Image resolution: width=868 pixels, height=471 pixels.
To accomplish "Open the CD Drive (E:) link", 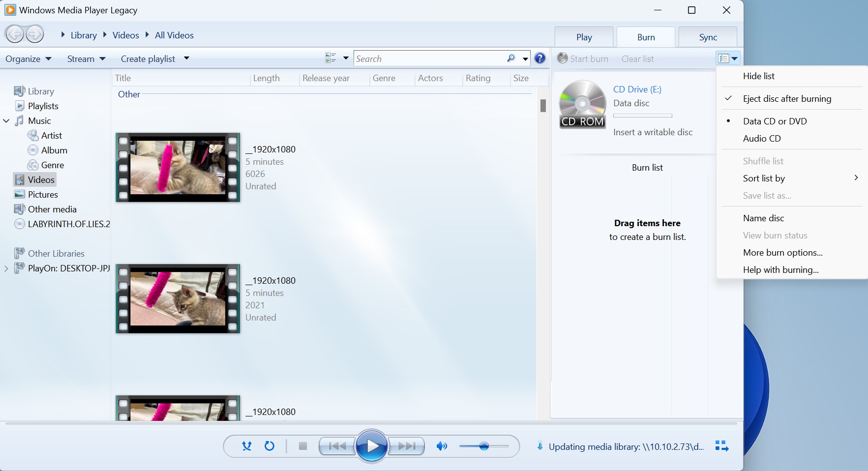I will [x=636, y=89].
